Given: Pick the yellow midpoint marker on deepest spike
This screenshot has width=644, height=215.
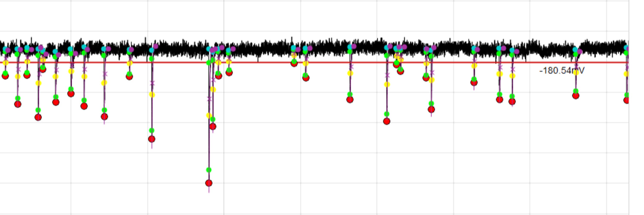Looking at the screenshot, I should click(x=209, y=115).
